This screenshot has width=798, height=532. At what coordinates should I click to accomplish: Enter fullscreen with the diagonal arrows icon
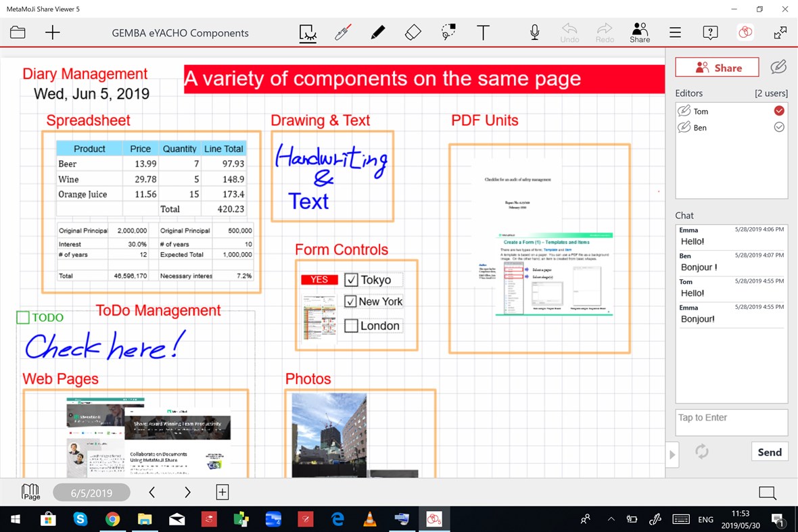[780, 32]
